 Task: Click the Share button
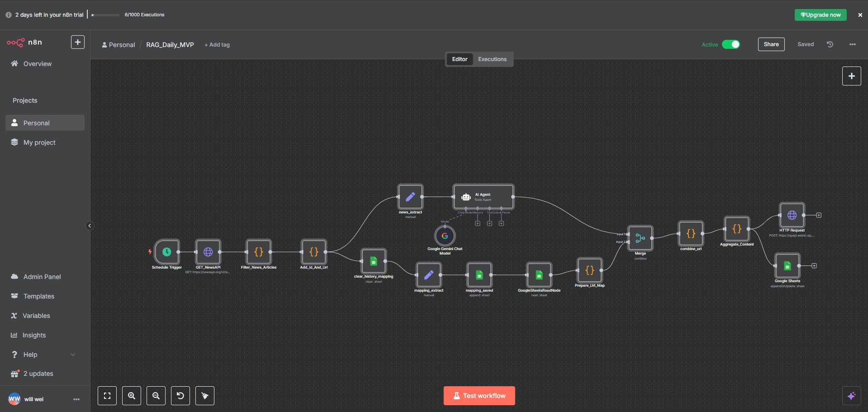[x=771, y=44]
